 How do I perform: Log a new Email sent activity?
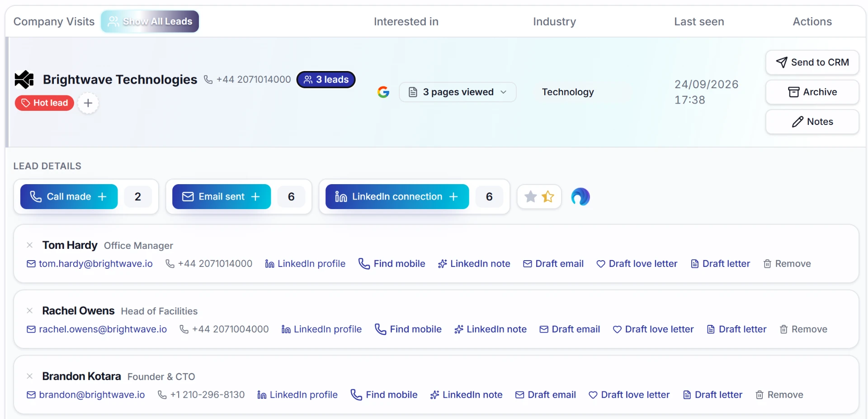222,197
